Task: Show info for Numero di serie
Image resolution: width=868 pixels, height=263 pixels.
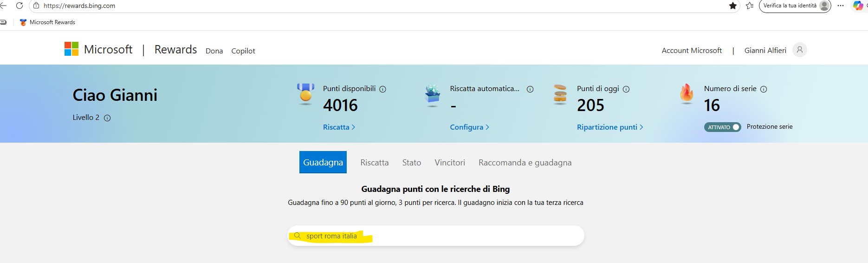Action: coord(764,89)
